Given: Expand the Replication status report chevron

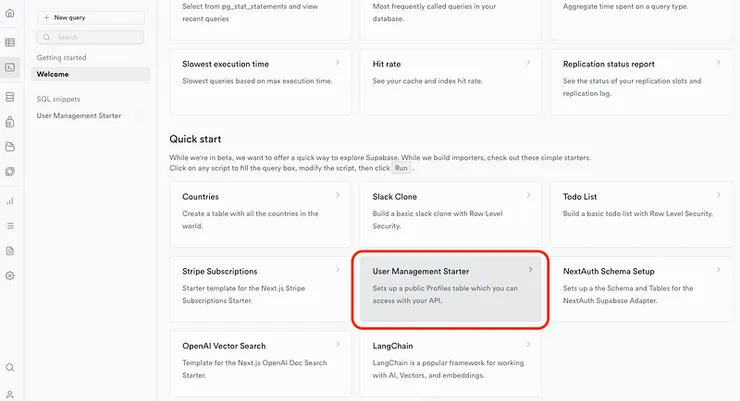Looking at the screenshot, I should (x=717, y=63).
